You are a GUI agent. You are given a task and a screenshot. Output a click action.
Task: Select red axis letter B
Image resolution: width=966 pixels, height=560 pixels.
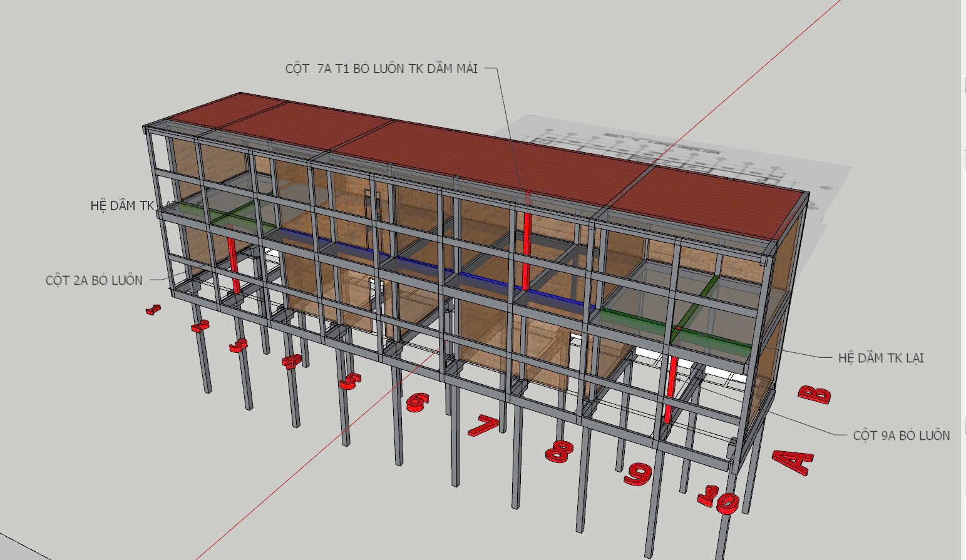(x=814, y=394)
